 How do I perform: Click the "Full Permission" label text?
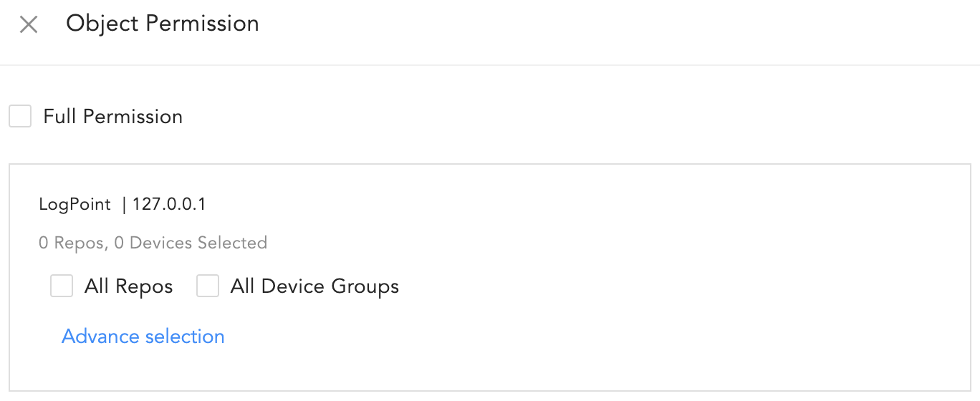click(112, 117)
